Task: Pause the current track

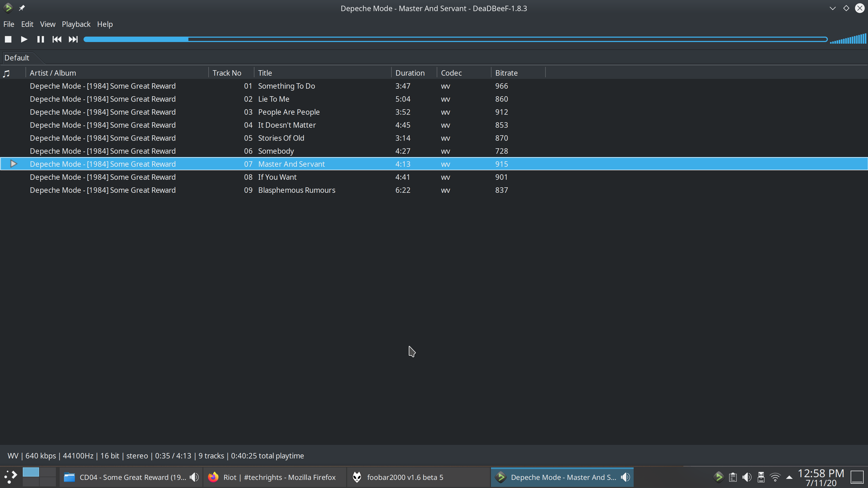Action: coord(40,39)
